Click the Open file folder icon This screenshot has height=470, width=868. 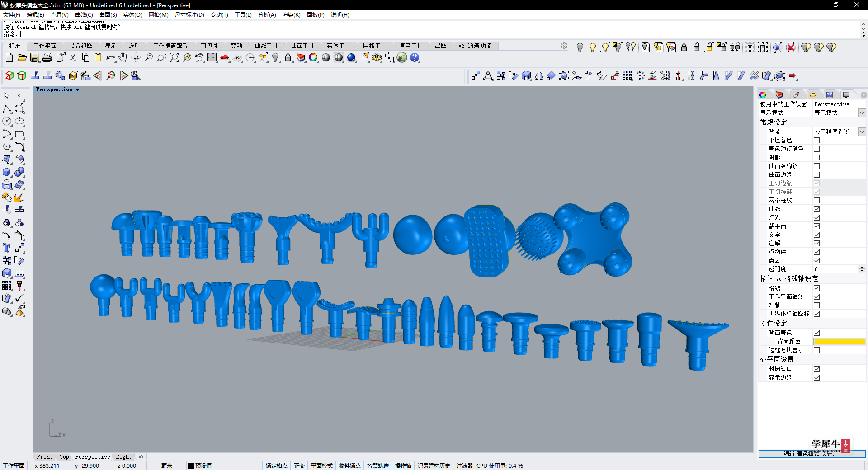[x=22, y=58]
